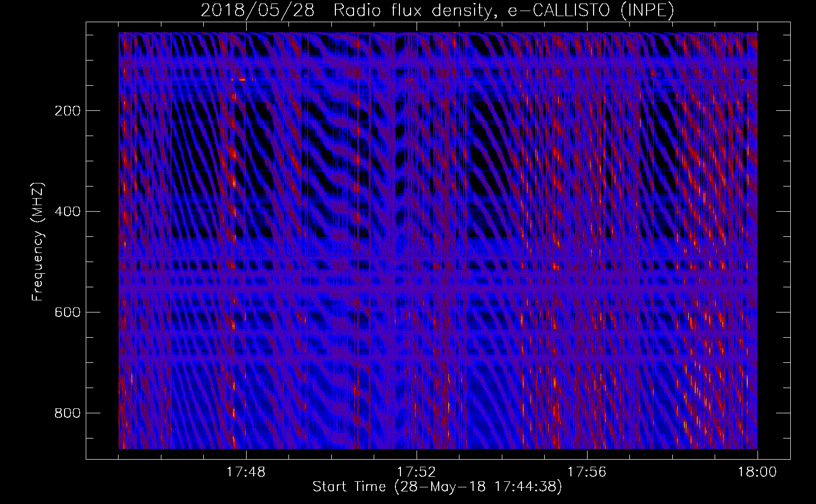This screenshot has height=504, width=816.
Task: Click the 600 frequency tick label
Action: [x=67, y=312]
